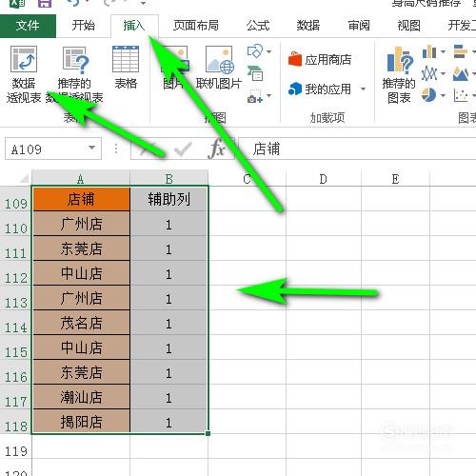Switch to the Review (审阅) tab
Screen dimensions: 476x476
359,26
